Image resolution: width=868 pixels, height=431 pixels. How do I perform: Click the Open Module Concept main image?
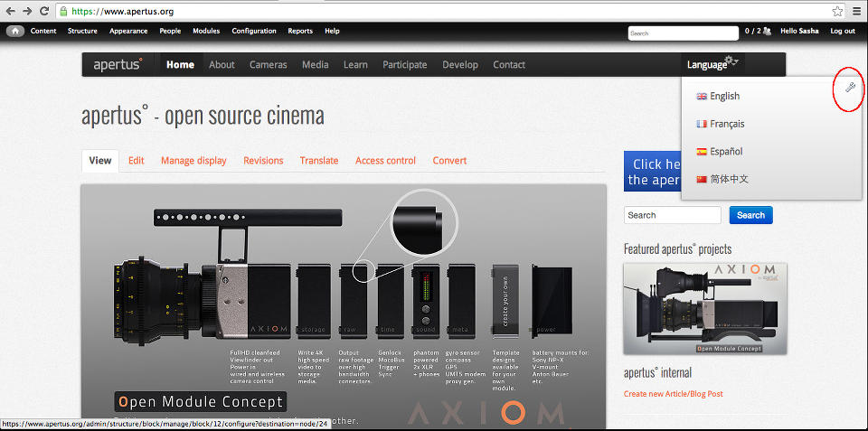point(344,306)
